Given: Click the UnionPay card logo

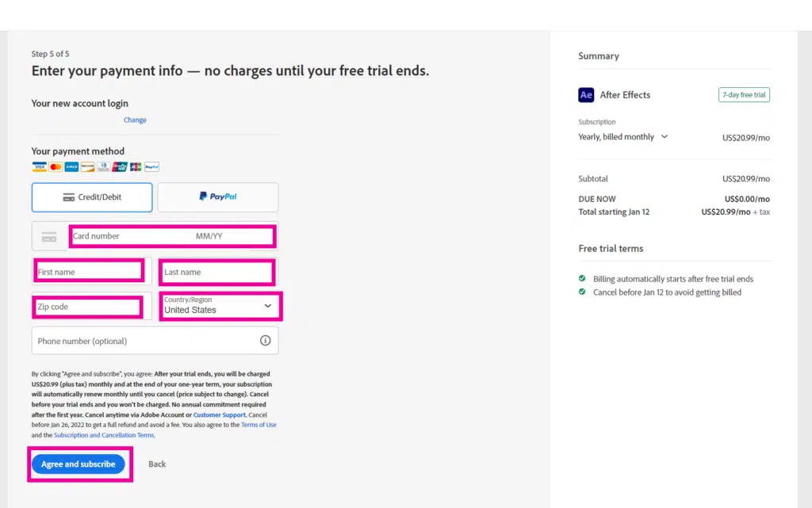Looking at the screenshot, I should tap(120, 167).
